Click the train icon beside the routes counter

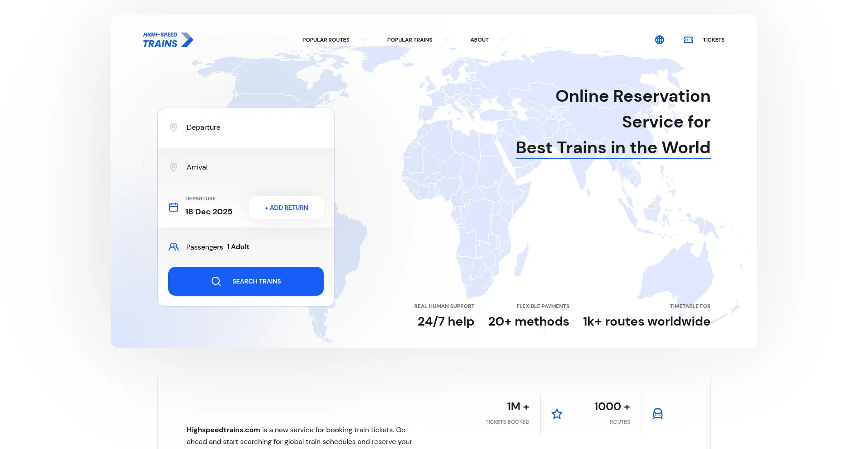[658, 414]
